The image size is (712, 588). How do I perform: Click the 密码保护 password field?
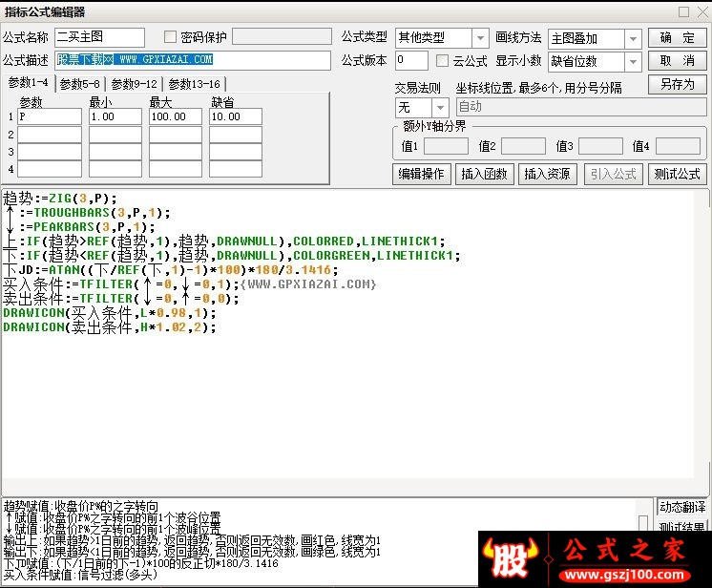click(282, 37)
